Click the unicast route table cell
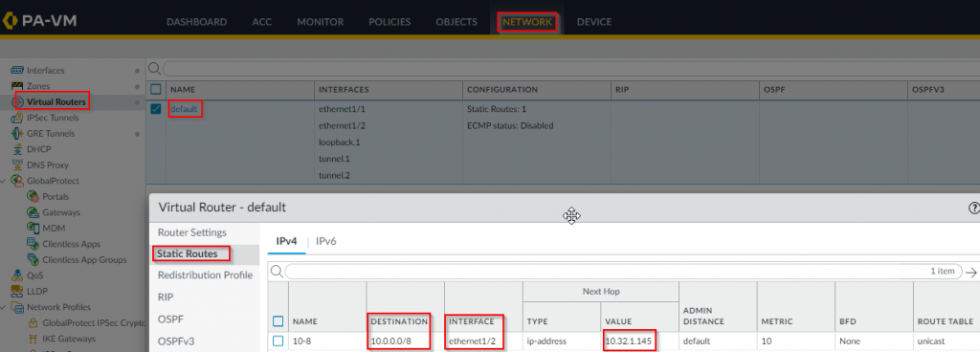Image resolution: width=980 pixels, height=352 pixels. point(931,341)
